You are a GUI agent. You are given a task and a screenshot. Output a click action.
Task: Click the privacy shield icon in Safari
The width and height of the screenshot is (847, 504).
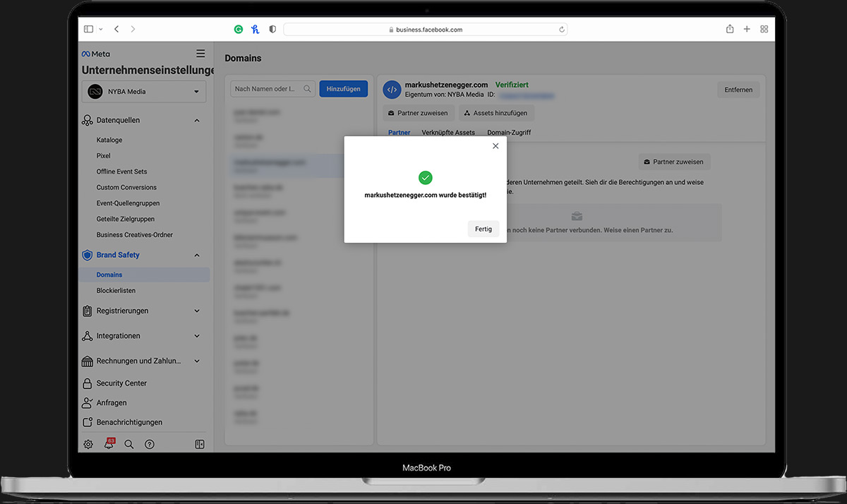pyautogui.click(x=272, y=30)
